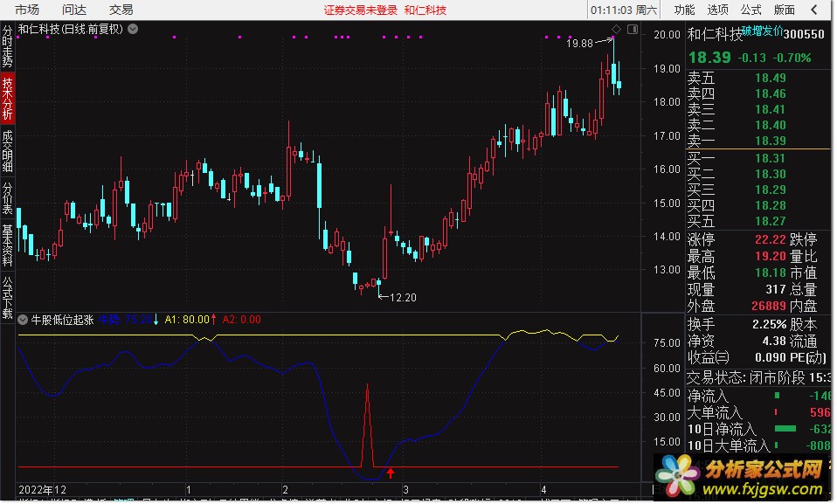The height and width of the screenshot is (504, 837).
Task: Click 卖五 price 18.49
Action: [x=771, y=78]
